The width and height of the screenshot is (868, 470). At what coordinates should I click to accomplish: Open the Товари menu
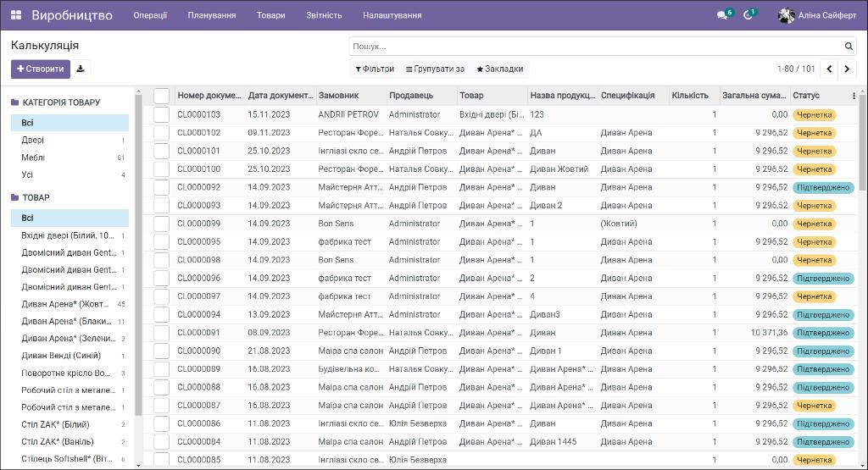pos(270,15)
